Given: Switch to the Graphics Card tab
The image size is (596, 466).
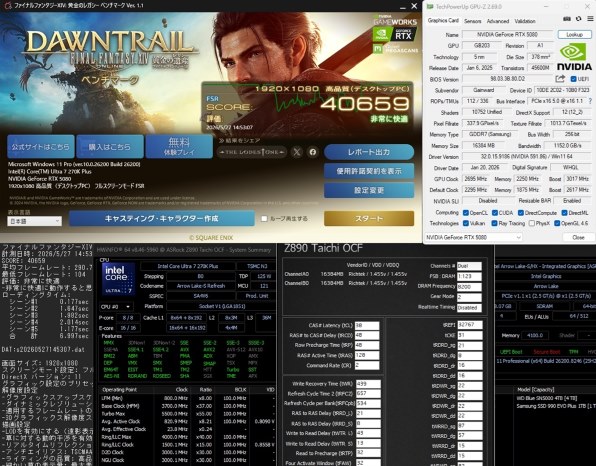Looking at the screenshot, I should point(443,21).
